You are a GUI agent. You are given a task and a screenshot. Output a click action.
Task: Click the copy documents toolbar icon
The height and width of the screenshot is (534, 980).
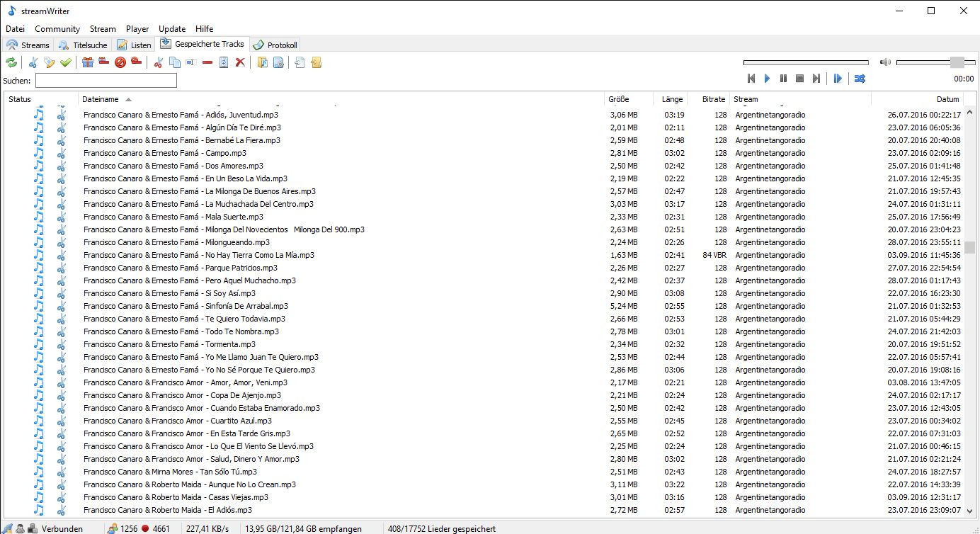pos(175,63)
